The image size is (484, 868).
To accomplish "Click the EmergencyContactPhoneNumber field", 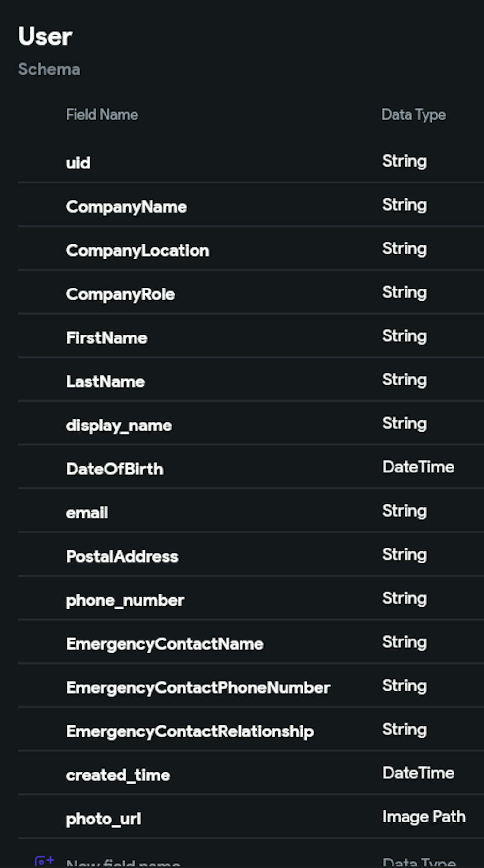I will click(198, 687).
